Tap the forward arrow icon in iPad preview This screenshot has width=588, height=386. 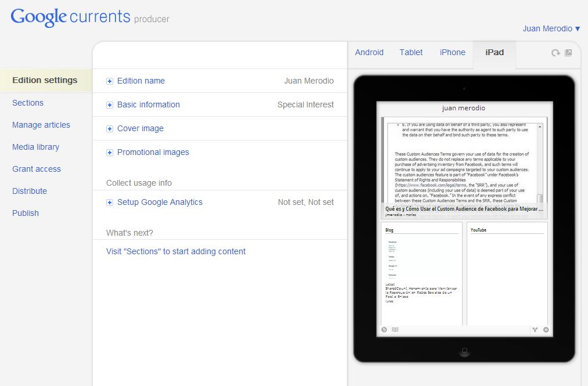tap(546, 330)
